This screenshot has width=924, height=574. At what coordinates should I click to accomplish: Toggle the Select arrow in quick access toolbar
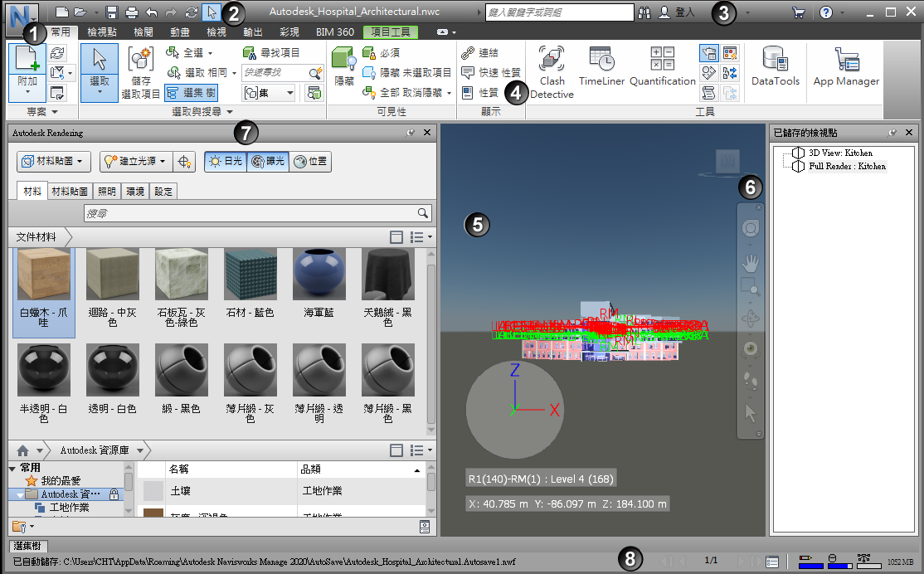(x=212, y=12)
